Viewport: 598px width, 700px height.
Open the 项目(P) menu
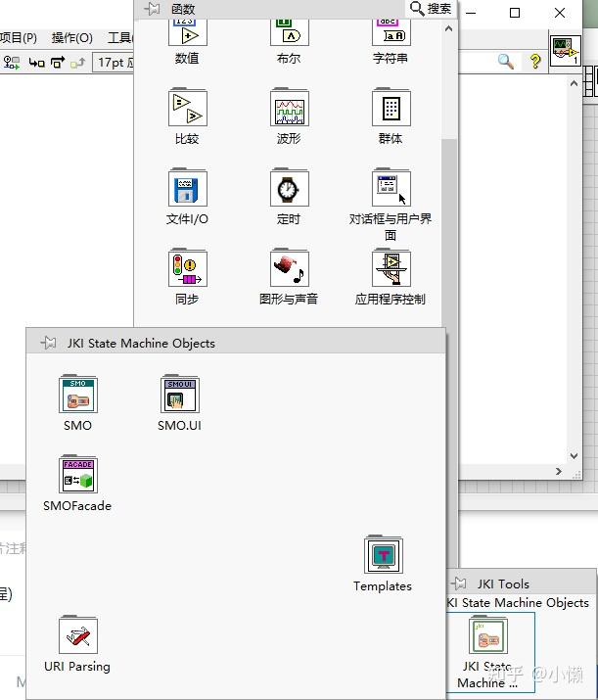tap(19, 37)
